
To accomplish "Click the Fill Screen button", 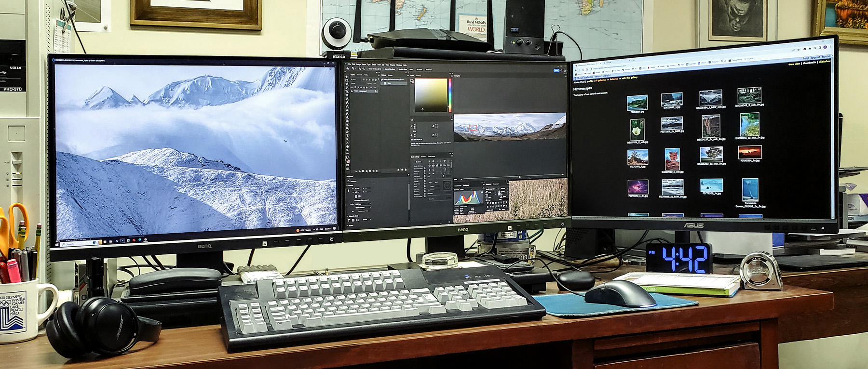I will [429, 70].
